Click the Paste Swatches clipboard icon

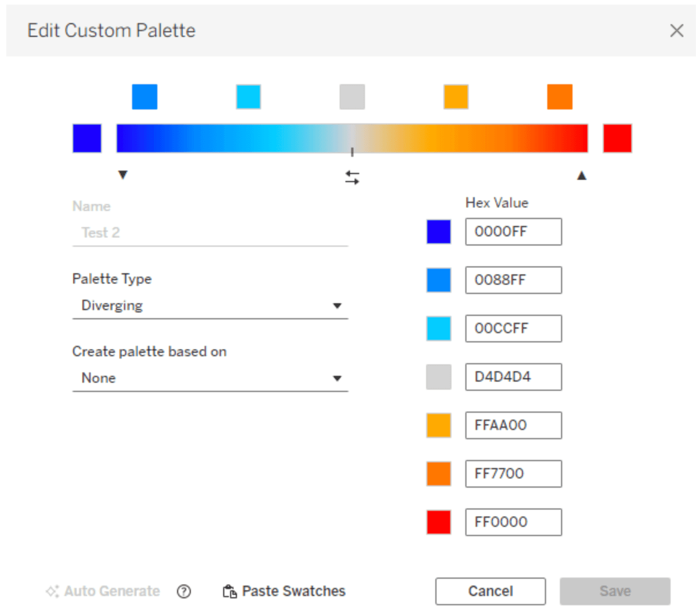229,591
